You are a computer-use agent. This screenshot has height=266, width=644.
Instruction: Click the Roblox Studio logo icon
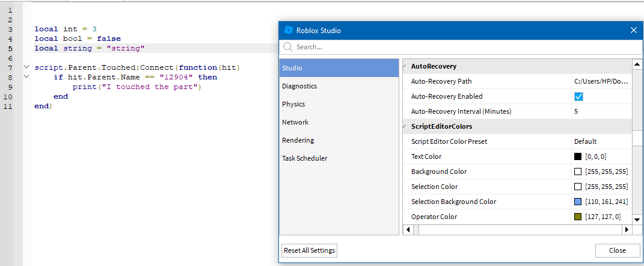click(288, 30)
